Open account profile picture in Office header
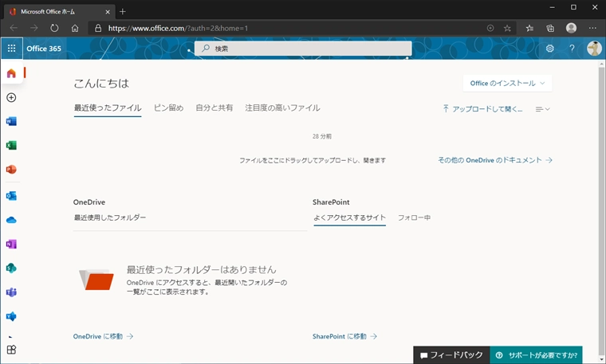The width and height of the screenshot is (606, 364). coord(593,49)
